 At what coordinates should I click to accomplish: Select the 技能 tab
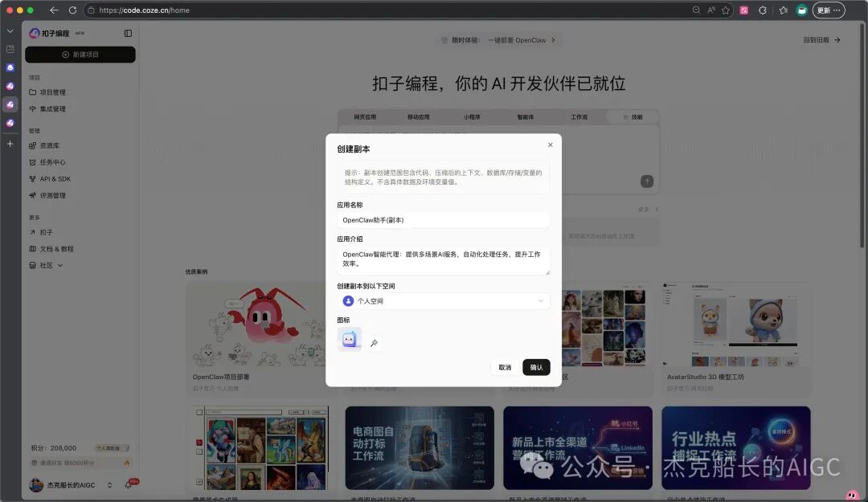[x=633, y=117]
